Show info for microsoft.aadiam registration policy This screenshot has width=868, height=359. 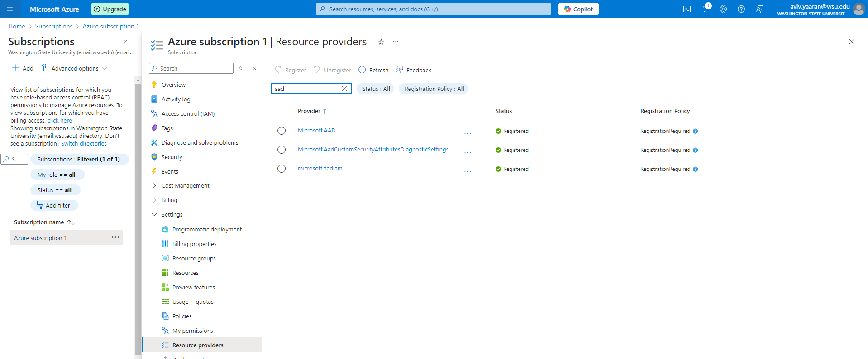(x=696, y=169)
